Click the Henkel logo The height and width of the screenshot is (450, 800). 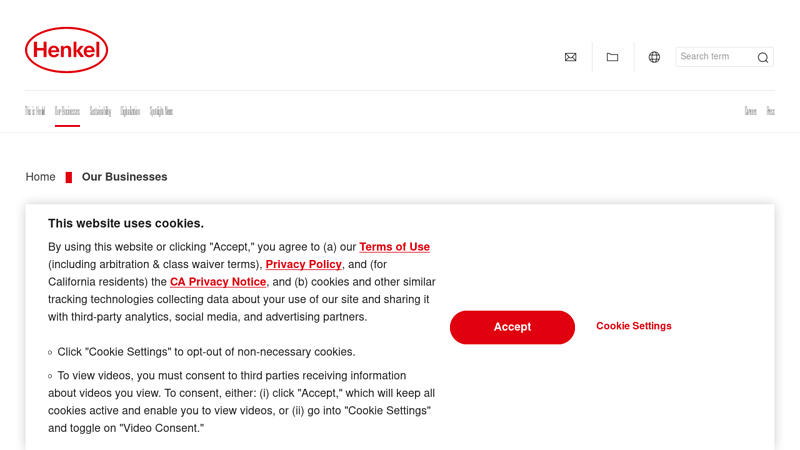pyautogui.click(x=66, y=50)
